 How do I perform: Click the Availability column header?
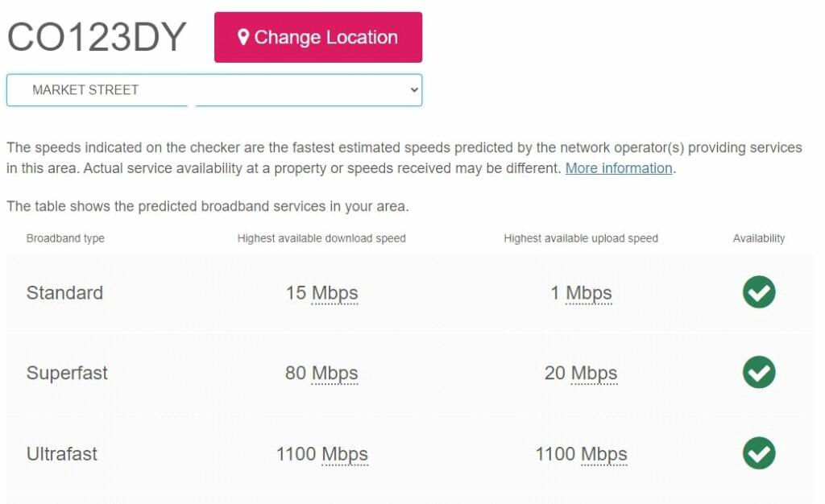coord(758,238)
